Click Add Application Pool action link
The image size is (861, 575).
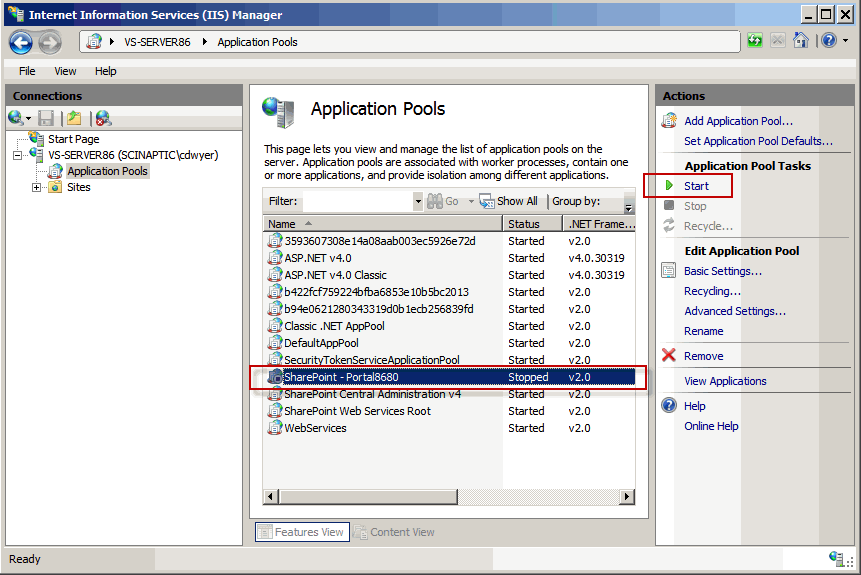tap(738, 121)
